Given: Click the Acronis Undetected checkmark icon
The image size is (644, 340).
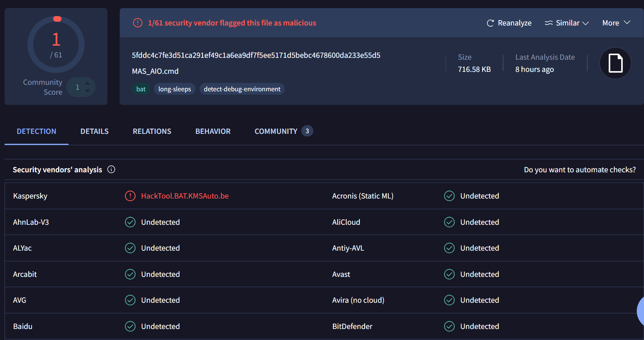Looking at the screenshot, I should 449,196.
